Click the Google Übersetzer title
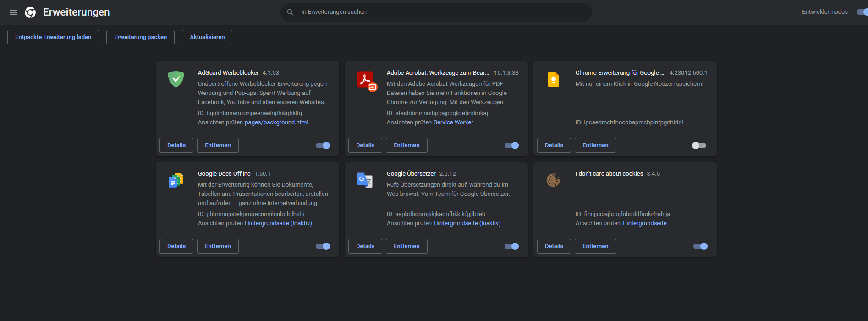Viewport: 868px width, 321px height. [411, 174]
